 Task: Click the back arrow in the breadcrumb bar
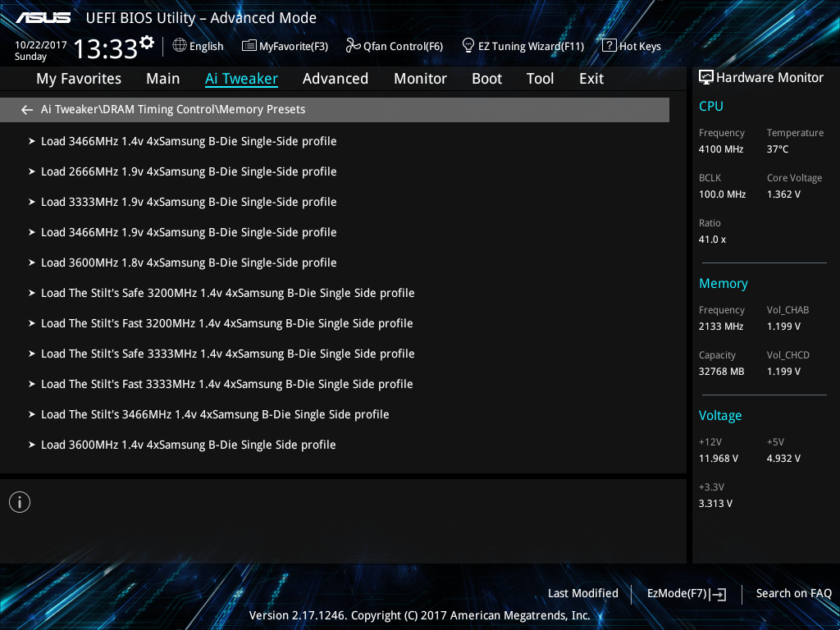click(x=27, y=110)
